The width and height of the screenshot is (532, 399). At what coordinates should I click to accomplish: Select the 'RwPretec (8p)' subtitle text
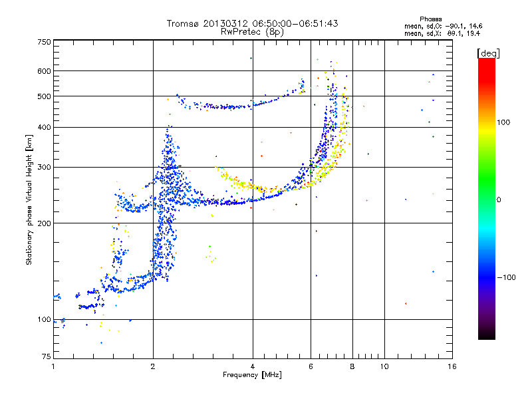252,32
